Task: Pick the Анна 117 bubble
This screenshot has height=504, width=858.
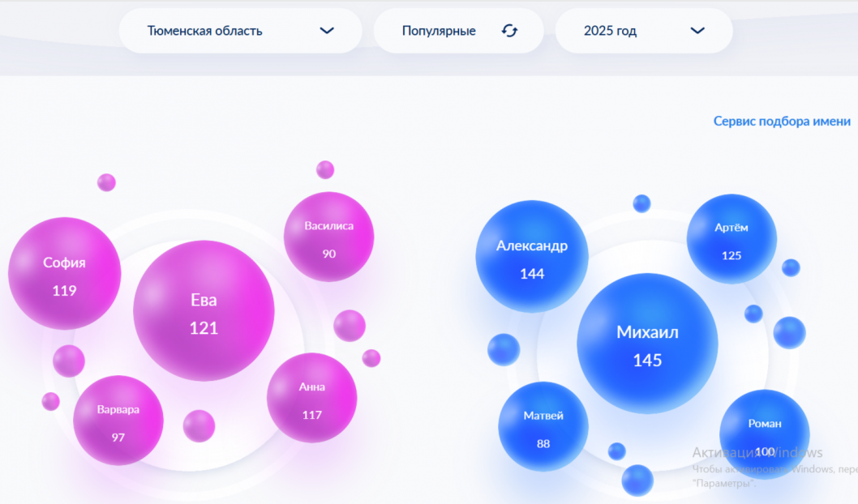Action: click(311, 398)
